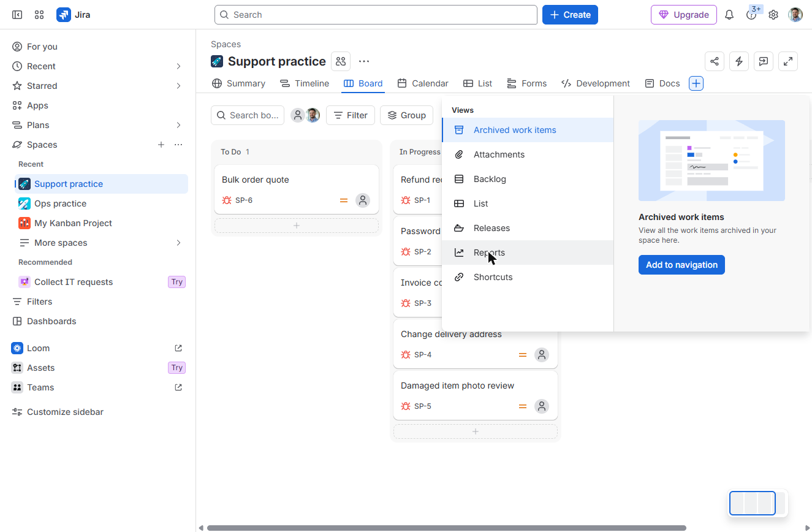The width and height of the screenshot is (812, 532).
Task: Open the settings gear
Action: pos(773,15)
